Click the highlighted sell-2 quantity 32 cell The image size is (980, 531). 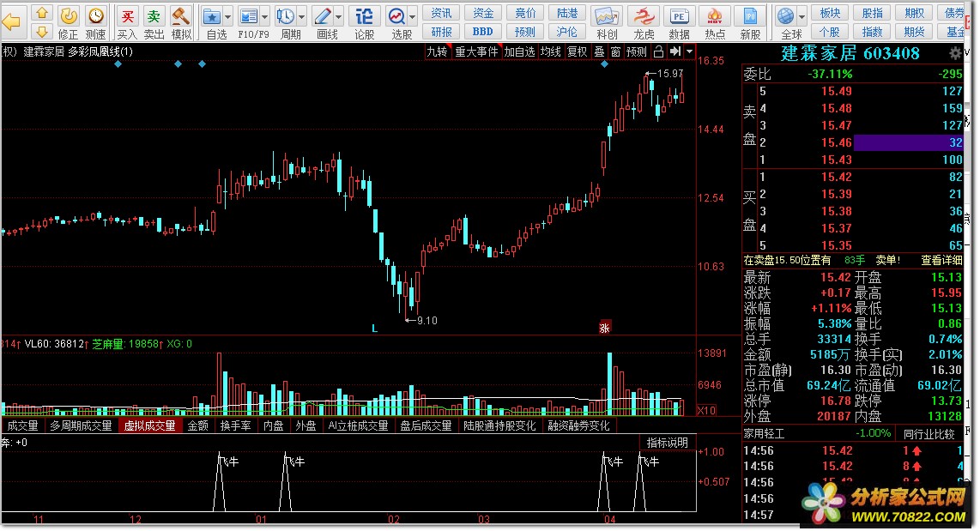908,142
